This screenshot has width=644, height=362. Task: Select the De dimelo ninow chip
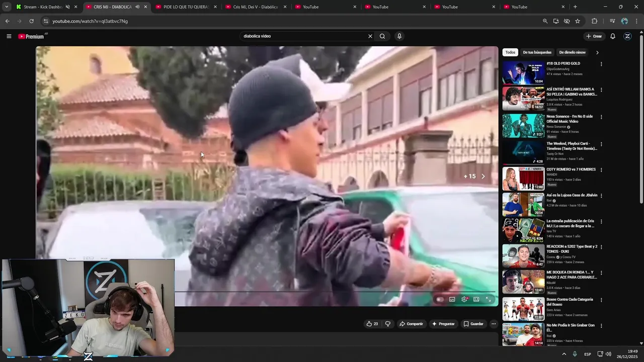pos(572,52)
